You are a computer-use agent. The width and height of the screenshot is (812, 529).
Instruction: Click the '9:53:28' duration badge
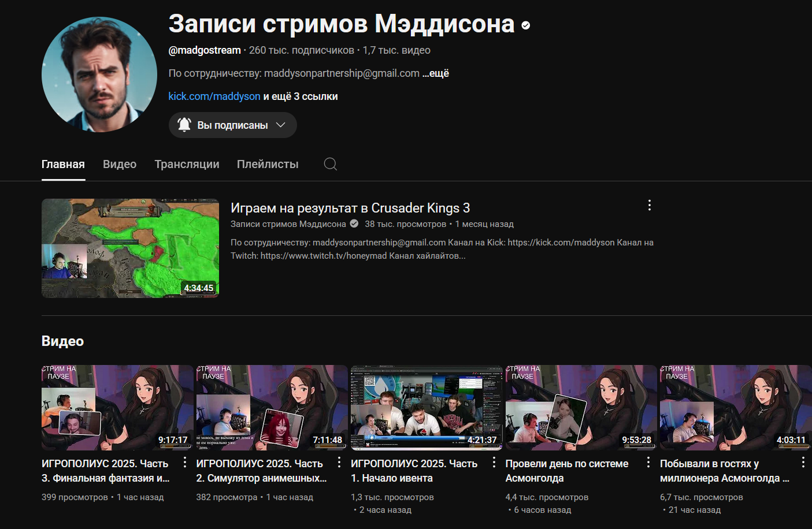pos(637,440)
